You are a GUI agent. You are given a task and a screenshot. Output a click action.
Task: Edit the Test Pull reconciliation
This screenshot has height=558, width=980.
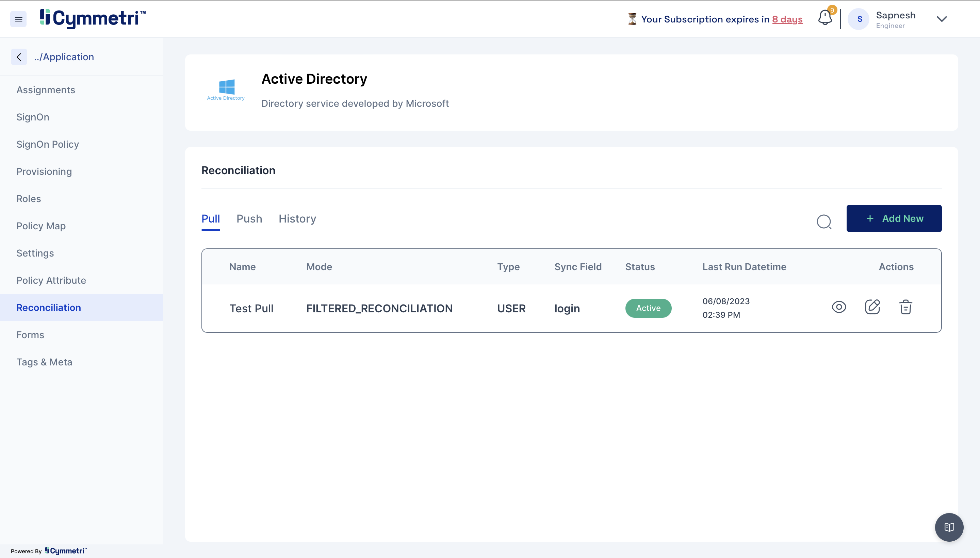click(872, 307)
